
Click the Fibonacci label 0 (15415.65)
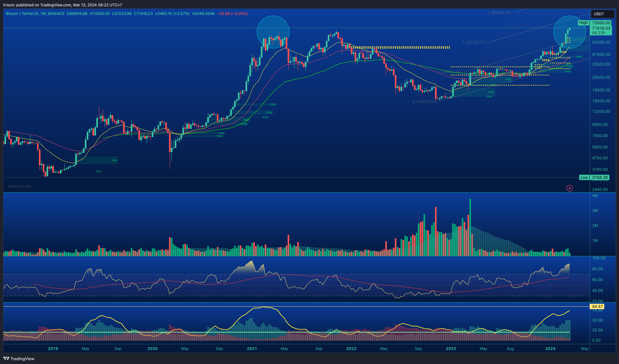pos(424,102)
